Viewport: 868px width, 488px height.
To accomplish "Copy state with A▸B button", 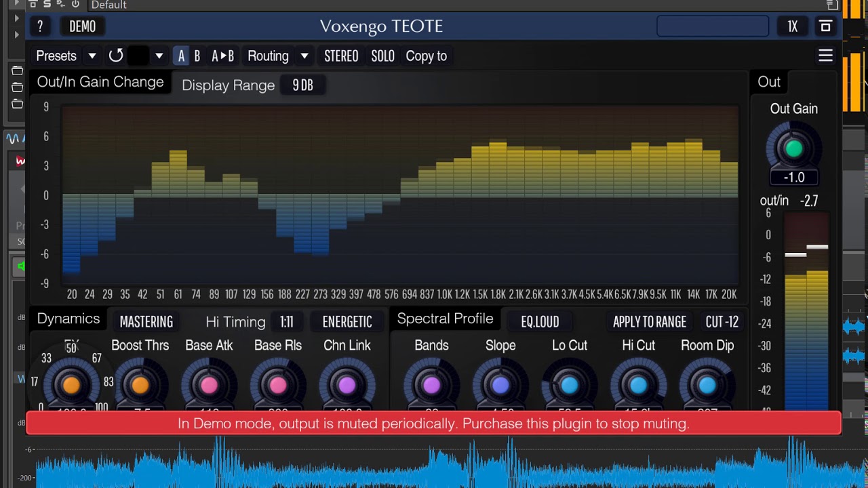I will tap(222, 56).
